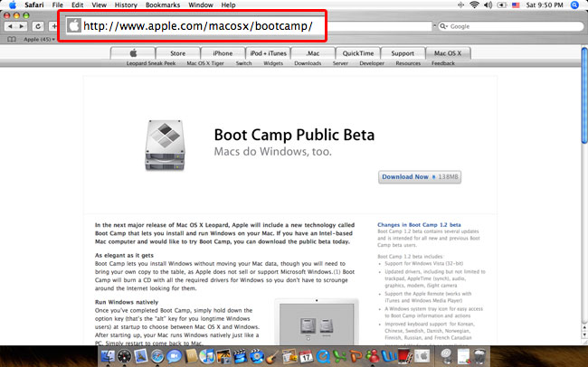Open Finder from the Dock

(x=108, y=356)
